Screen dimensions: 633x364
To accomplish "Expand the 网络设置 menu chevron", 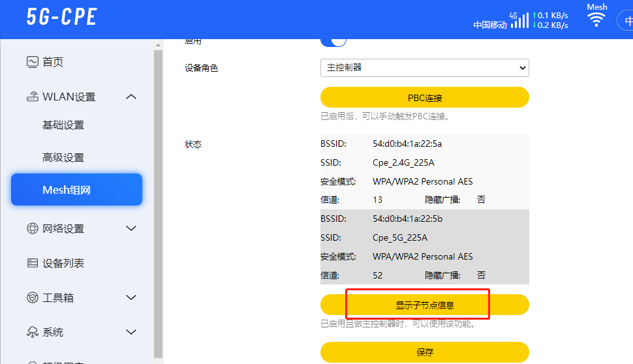I will (x=131, y=229).
